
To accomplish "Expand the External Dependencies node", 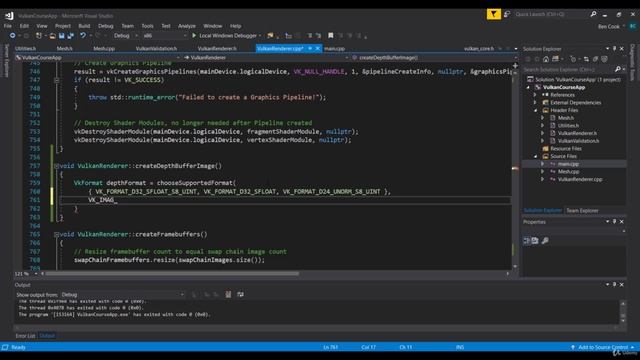I will tap(535, 102).
